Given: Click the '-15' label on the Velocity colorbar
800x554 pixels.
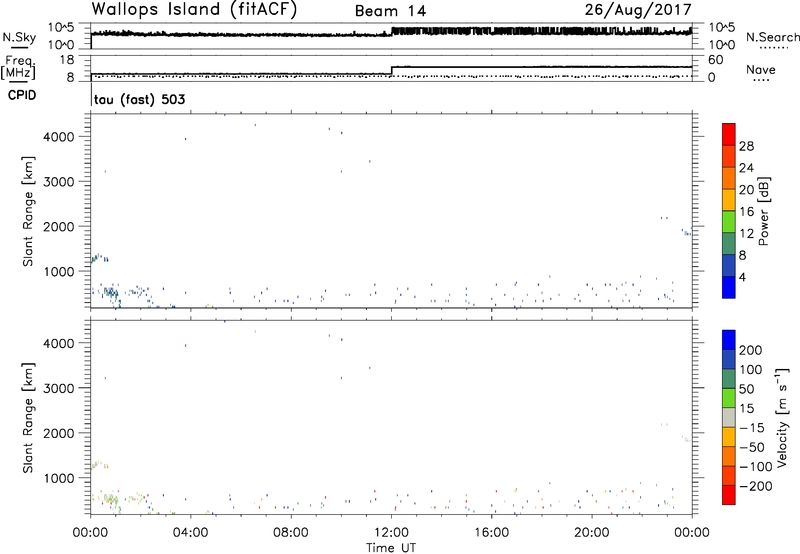Looking at the screenshot, I should [752, 427].
